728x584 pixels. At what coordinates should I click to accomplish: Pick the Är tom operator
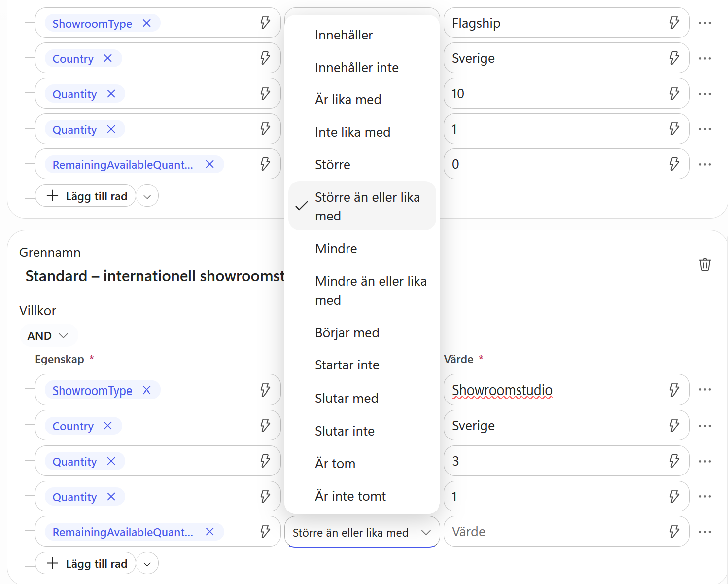click(362, 464)
